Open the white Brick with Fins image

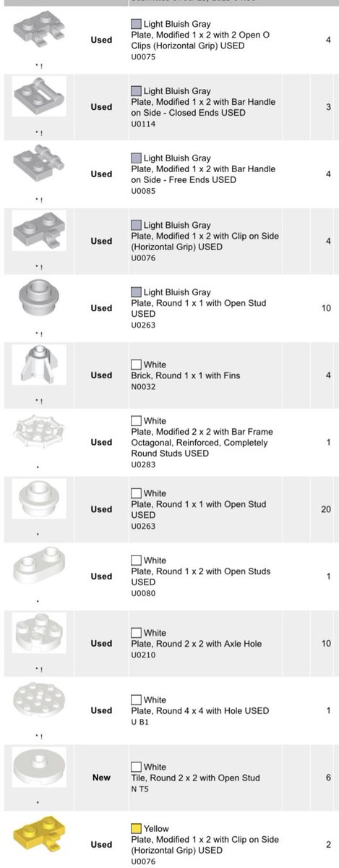coord(39,365)
